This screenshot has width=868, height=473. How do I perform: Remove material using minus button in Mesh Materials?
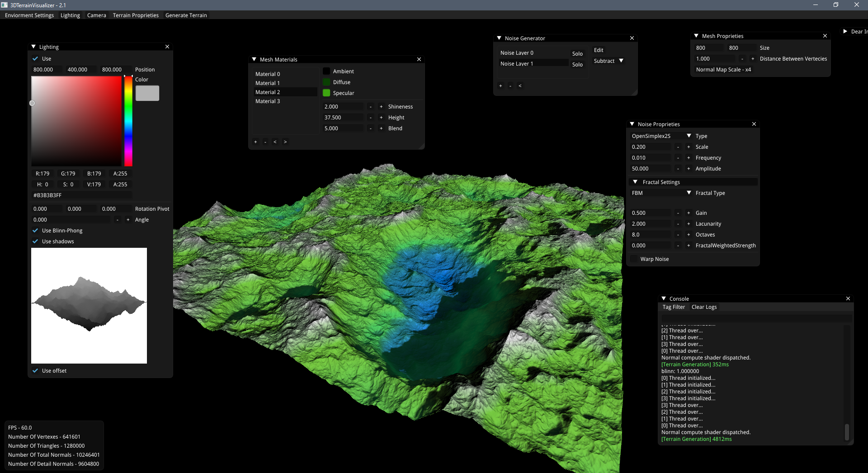(x=265, y=142)
